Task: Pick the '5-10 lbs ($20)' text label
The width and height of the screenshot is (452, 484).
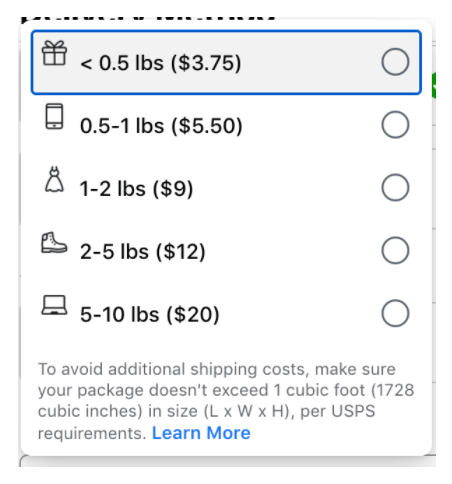Action: (x=150, y=315)
